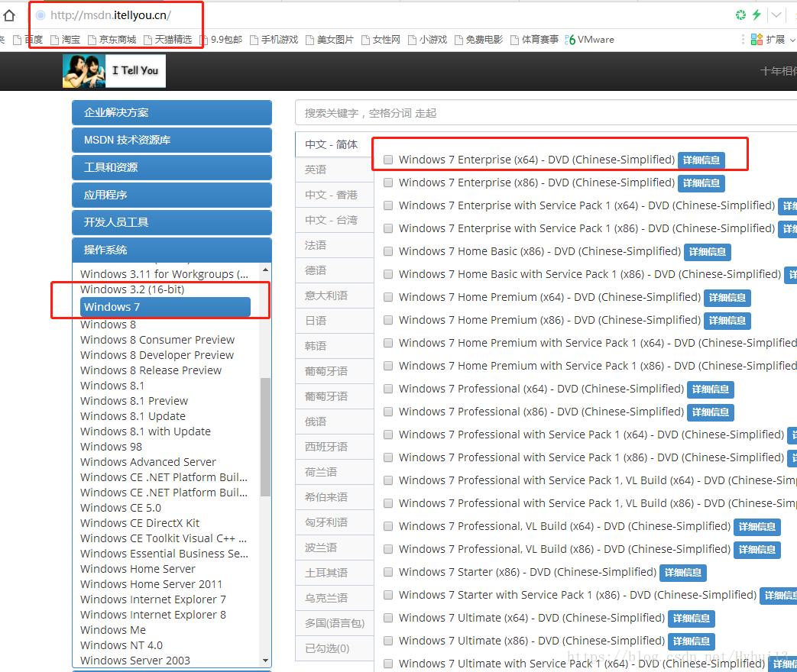Show 详细信息 for Windows 7 Enterprise (x64)
797x672 pixels.
click(x=701, y=160)
